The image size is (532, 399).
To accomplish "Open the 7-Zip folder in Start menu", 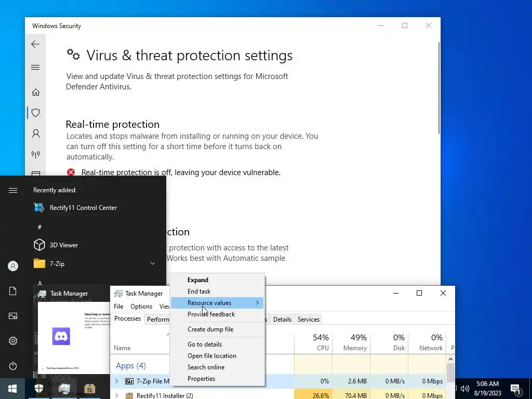I will pos(95,263).
